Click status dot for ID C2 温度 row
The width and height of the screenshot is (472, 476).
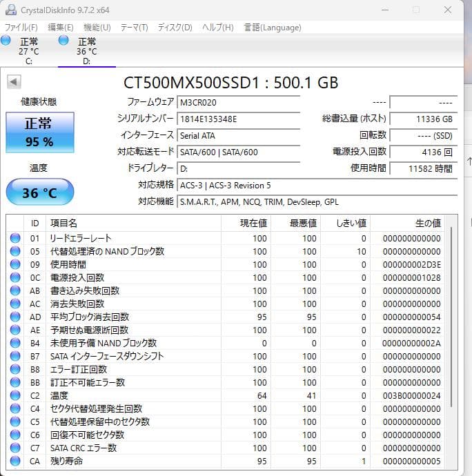coord(15,395)
